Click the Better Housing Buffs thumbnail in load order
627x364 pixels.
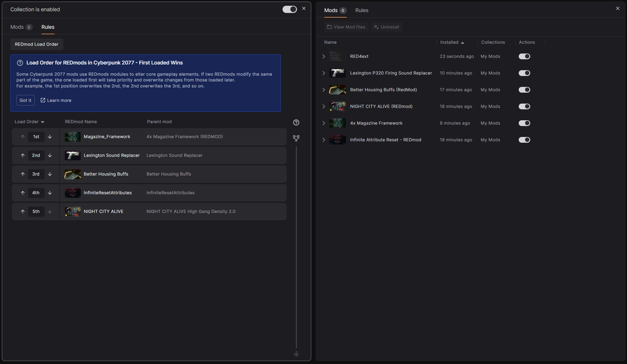click(73, 174)
